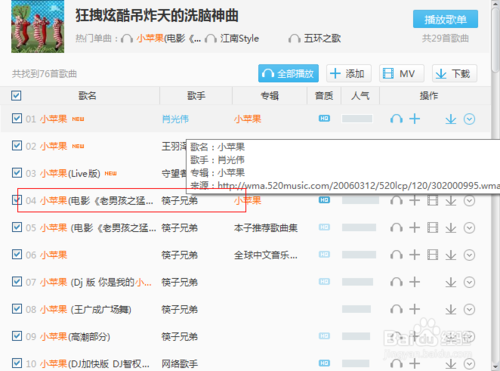Open album 小苹果 link in row 01

point(247,119)
